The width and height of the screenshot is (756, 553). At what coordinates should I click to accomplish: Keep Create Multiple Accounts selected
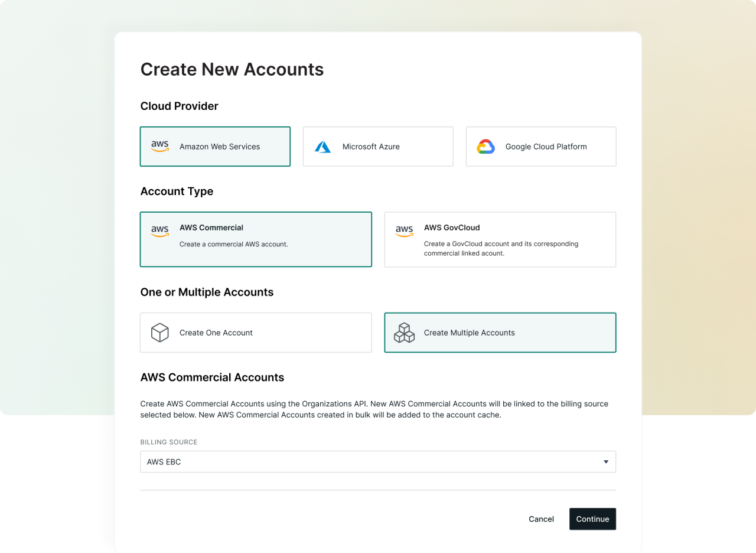500,332
